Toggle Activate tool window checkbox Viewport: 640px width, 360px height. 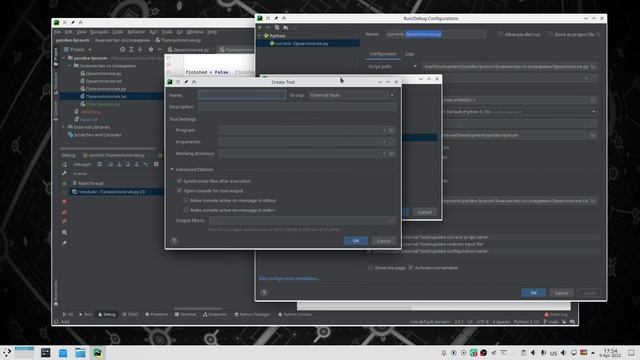[411, 268]
